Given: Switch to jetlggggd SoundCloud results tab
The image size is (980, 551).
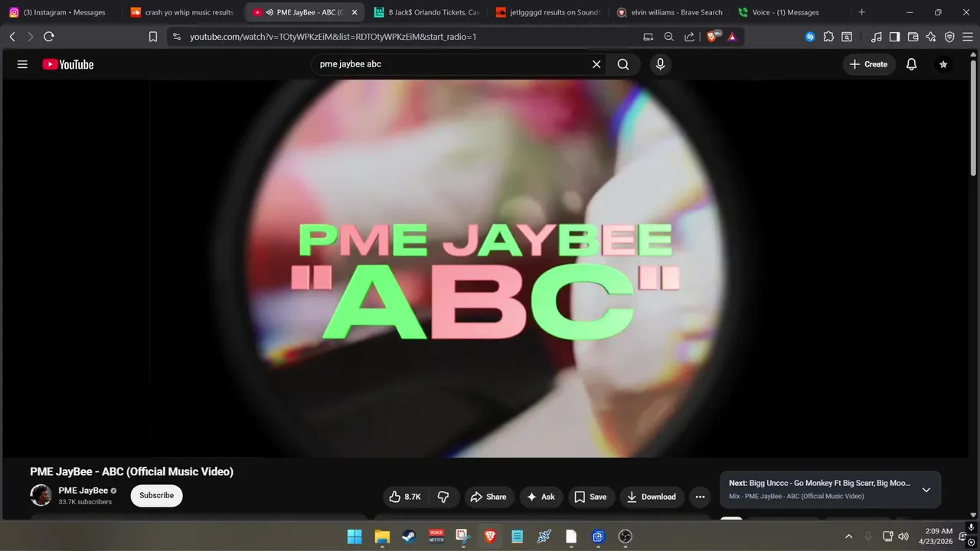Looking at the screenshot, I should (x=548, y=12).
